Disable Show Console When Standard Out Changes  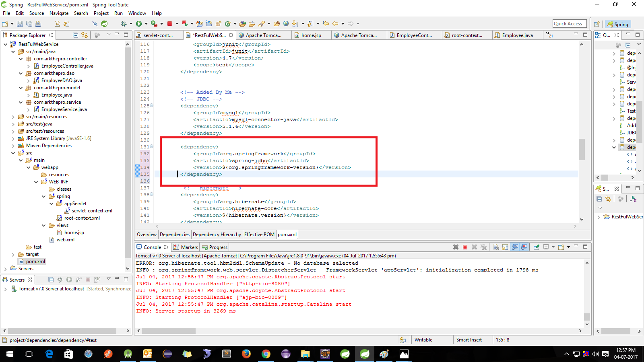tap(515, 247)
